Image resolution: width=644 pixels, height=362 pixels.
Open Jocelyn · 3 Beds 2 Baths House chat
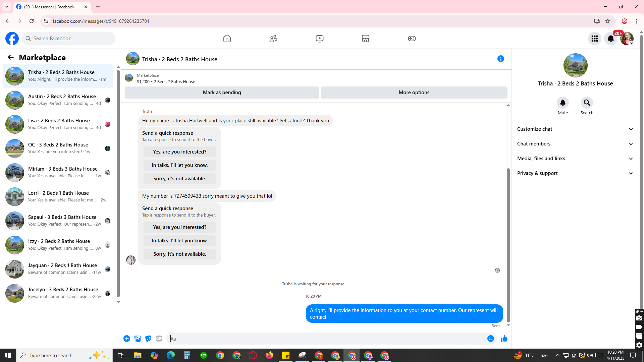[58, 293]
